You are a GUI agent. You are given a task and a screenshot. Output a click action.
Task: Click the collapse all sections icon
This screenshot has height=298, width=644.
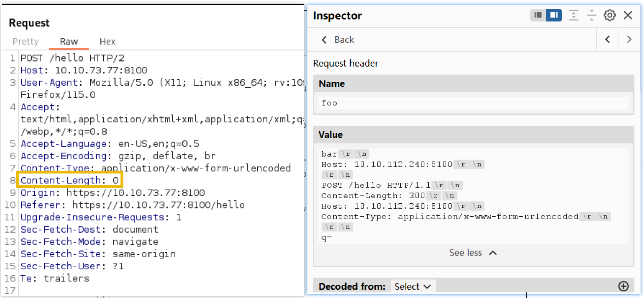[x=592, y=15]
